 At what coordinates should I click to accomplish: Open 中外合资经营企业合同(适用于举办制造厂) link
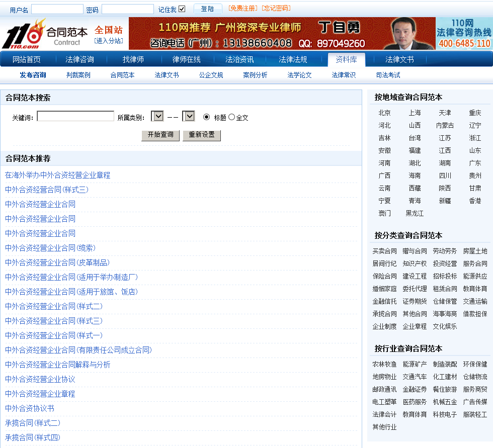click(x=71, y=278)
